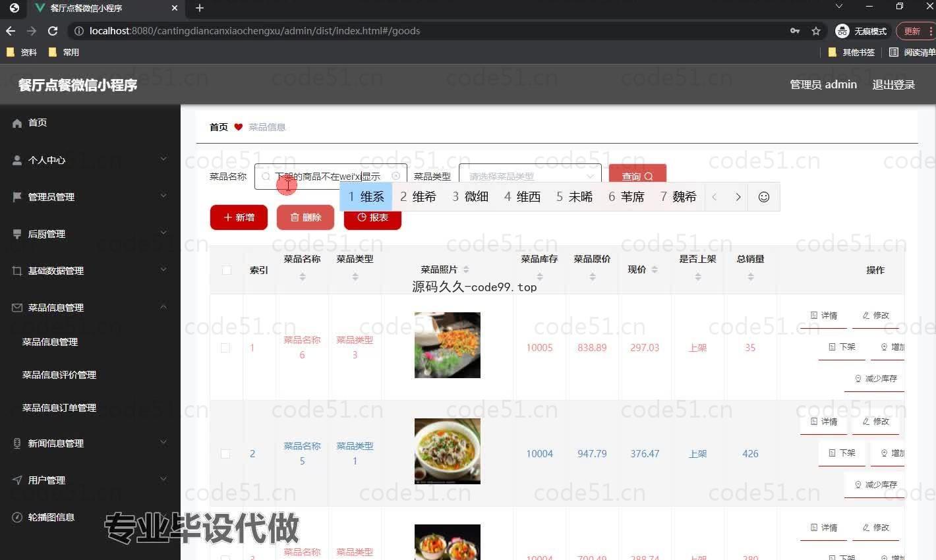Screen dimensions: 936x560
Task: Click the envelope icon beside 菜品信息管理
Action: [x=17, y=308]
